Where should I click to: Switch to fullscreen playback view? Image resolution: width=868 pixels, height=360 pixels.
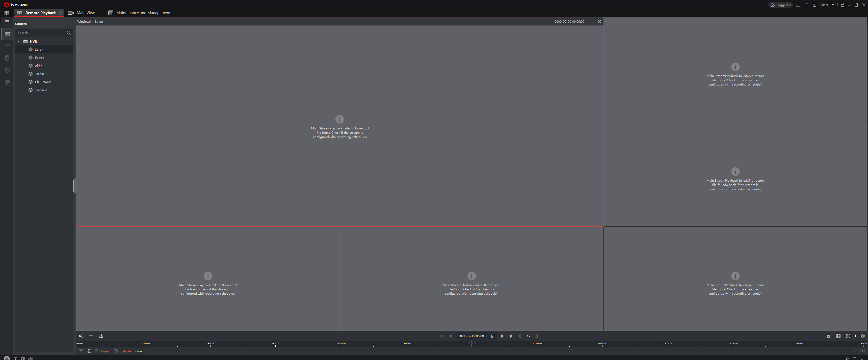point(848,336)
